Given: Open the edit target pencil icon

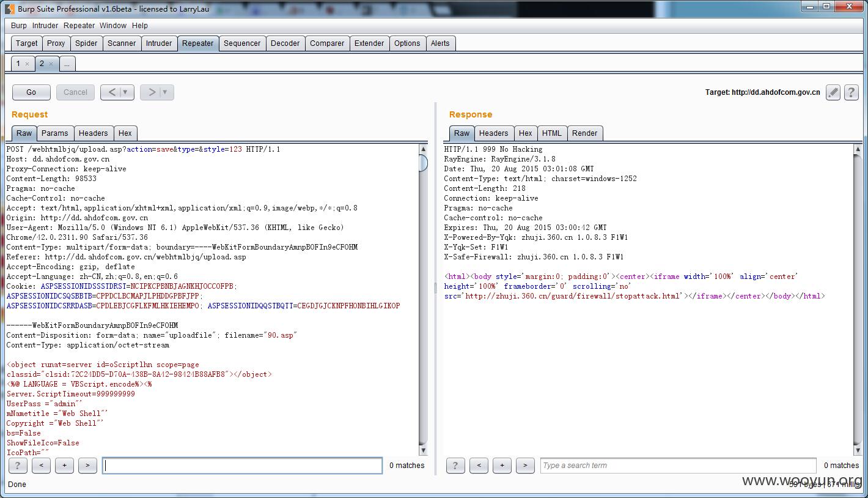Looking at the screenshot, I should tap(833, 92).
